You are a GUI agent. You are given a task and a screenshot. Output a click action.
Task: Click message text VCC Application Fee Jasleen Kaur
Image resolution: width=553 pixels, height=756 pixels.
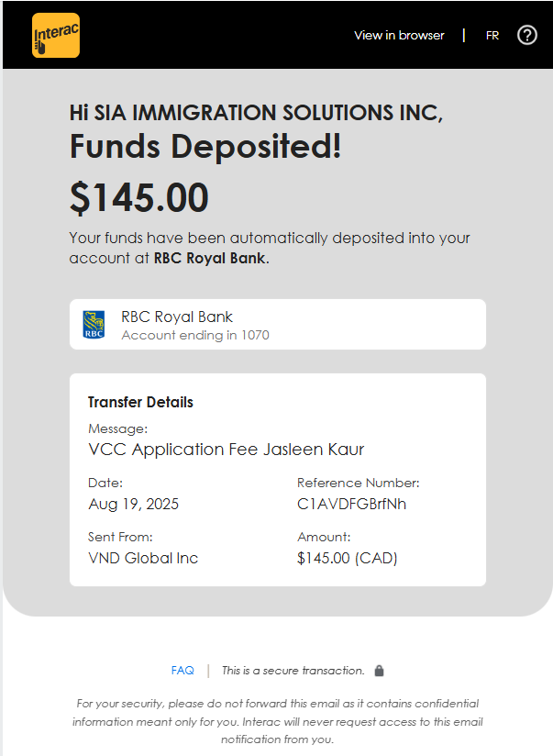tap(227, 450)
